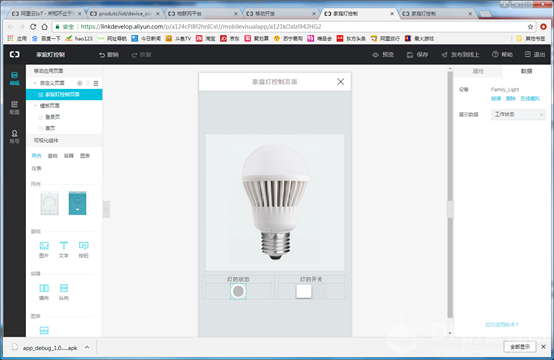Click the red extension icon next to the star
Viewport: 554px width, 360px height.
pyautogui.click(x=543, y=26)
